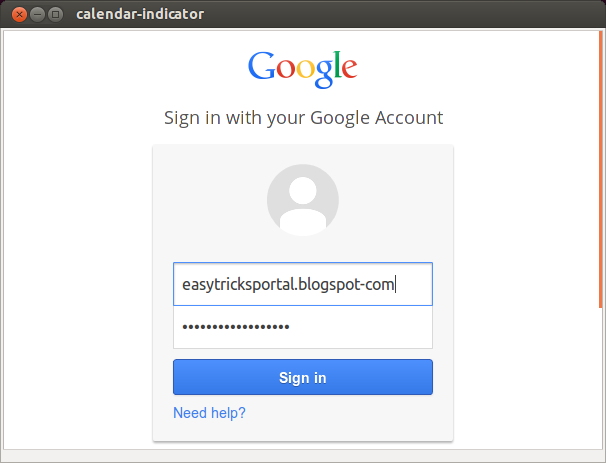
Task: Focus the password field with dots
Action: (x=303, y=327)
